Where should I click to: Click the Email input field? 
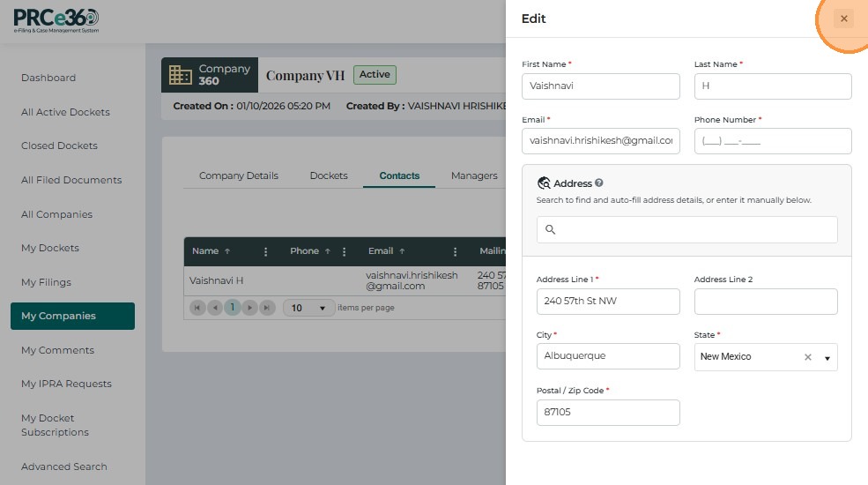tap(601, 141)
